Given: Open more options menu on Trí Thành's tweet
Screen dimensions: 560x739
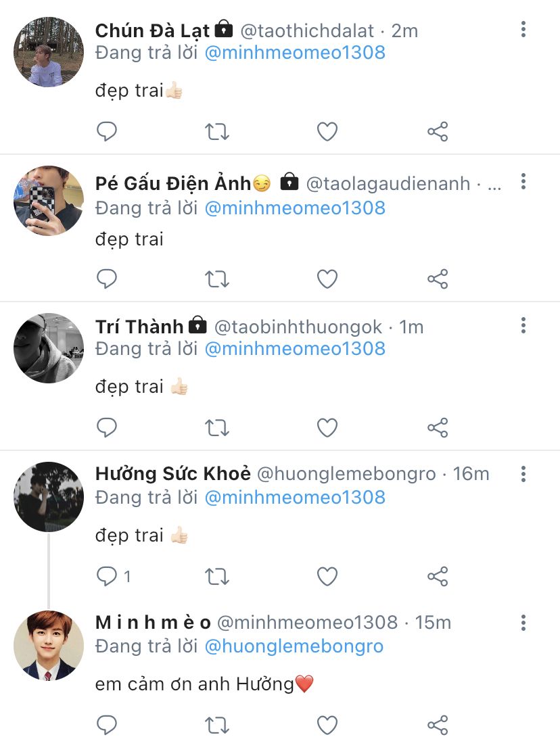Looking at the screenshot, I should pyautogui.click(x=523, y=325).
